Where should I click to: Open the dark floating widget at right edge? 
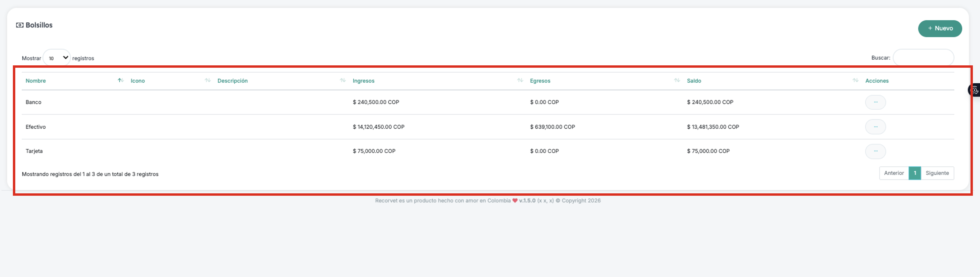tap(974, 90)
